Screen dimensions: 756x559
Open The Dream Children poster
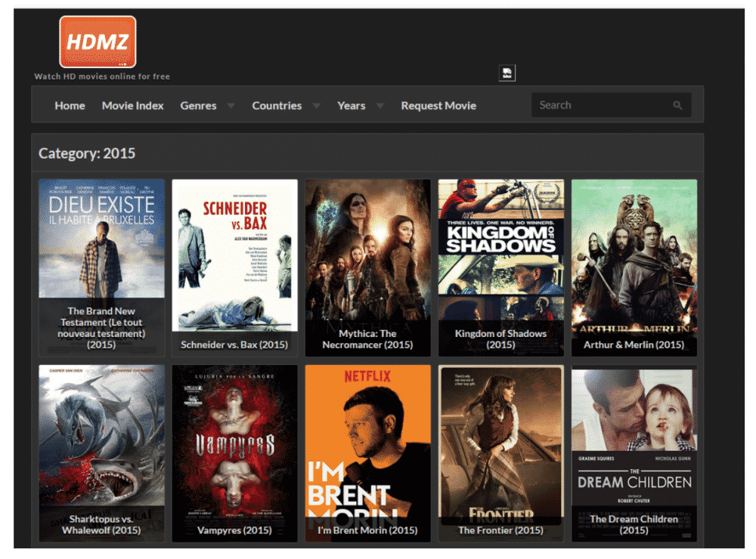(x=634, y=453)
